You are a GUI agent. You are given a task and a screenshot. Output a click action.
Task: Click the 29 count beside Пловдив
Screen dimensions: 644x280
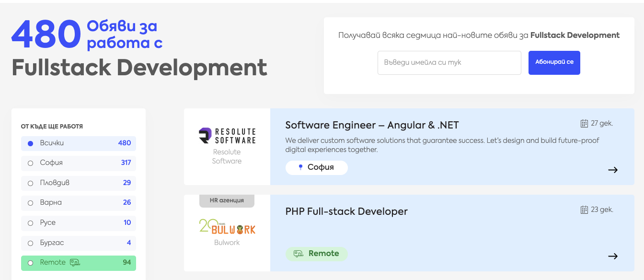tap(127, 183)
